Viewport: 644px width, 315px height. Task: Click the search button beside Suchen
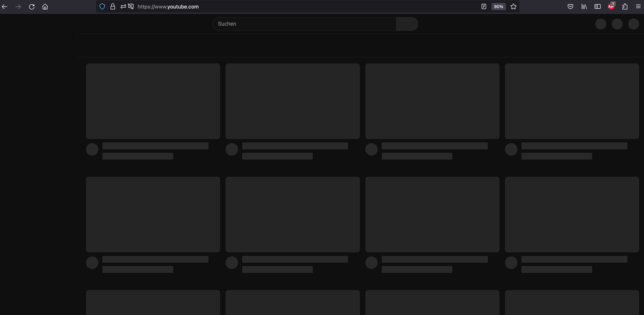pyautogui.click(x=407, y=24)
